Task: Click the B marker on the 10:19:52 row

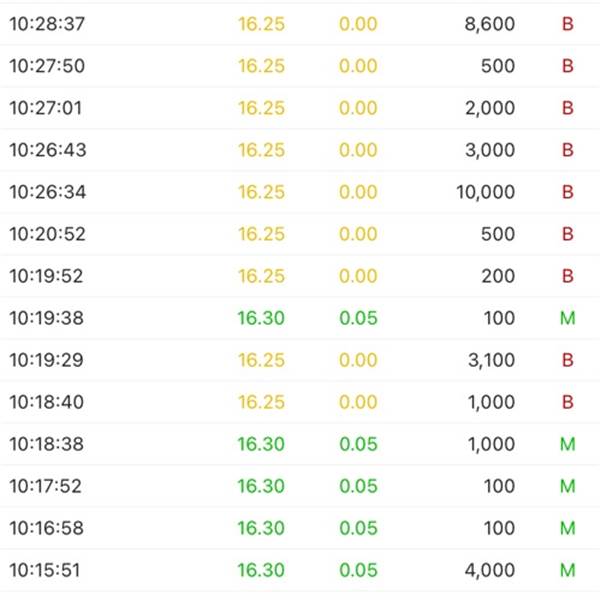Action: [568, 276]
